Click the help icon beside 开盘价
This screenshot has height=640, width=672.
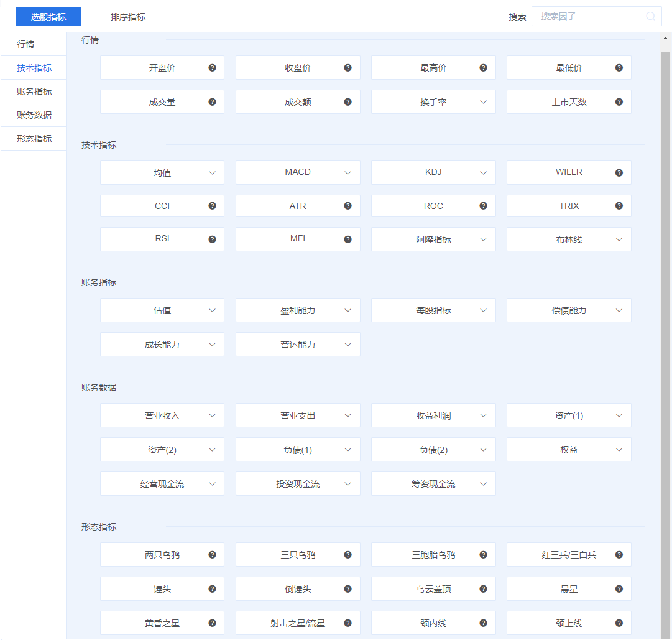pos(212,68)
